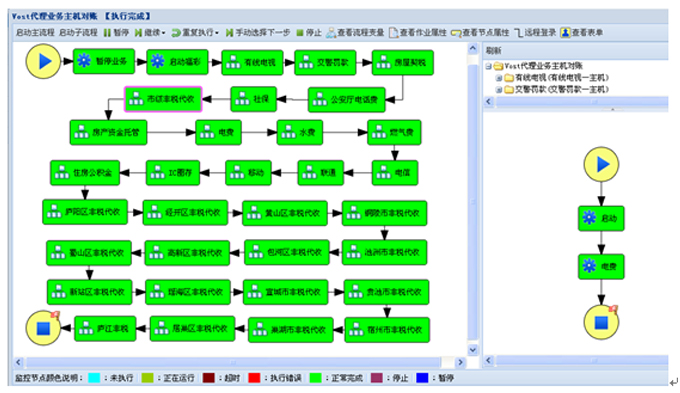Open 查看作业属性 from toolbar
This screenshot has width=680, height=393.
(418, 33)
